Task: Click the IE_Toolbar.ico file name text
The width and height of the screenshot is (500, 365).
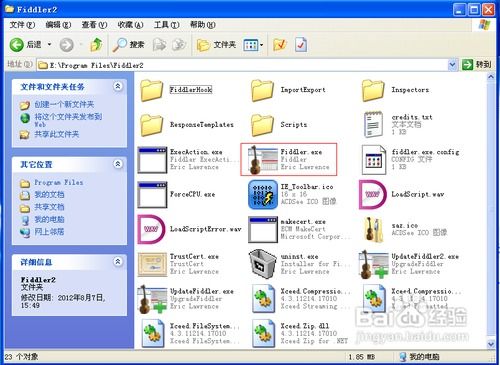Action: 307,187
